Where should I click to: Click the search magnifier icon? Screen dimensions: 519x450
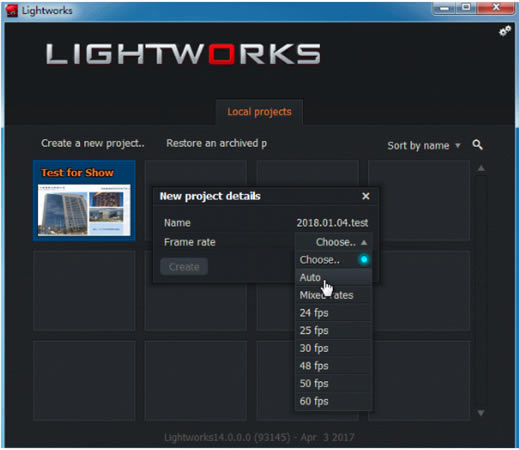tap(477, 145)
